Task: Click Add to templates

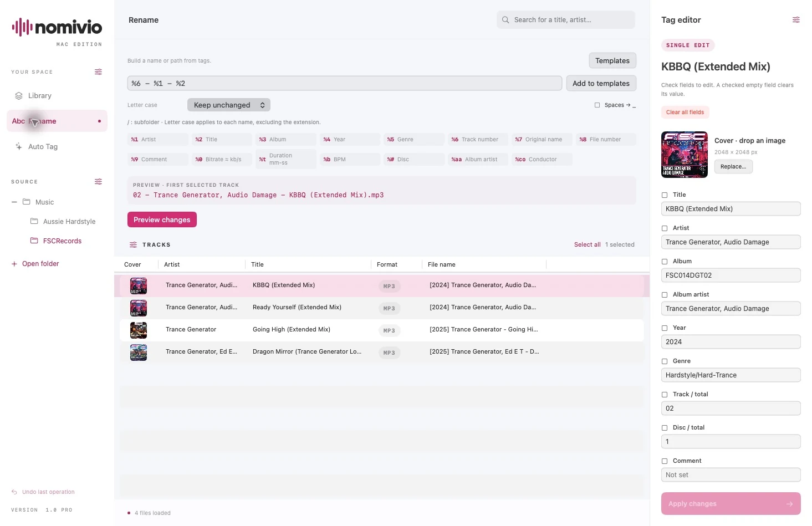Action: (601, 84)
